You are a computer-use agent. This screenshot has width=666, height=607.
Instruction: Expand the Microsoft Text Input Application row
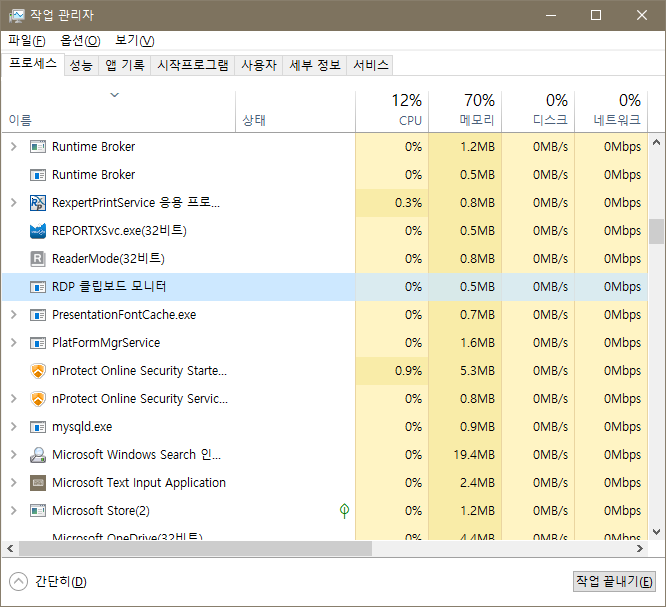pos(14,483)
